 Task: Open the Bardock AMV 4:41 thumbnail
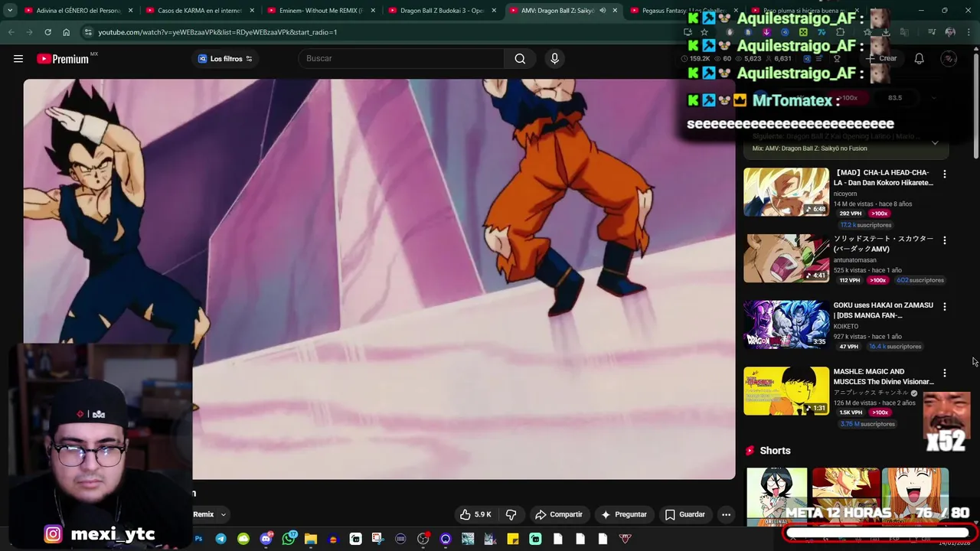click(786, 259)
